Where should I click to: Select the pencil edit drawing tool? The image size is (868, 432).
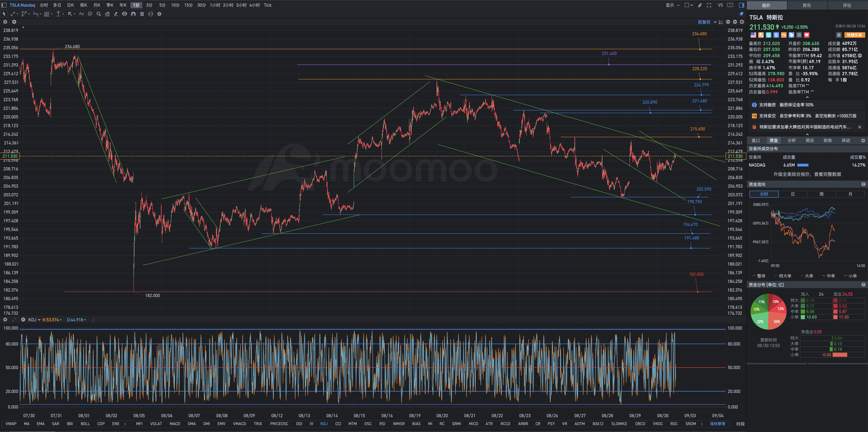pos(116,14)
